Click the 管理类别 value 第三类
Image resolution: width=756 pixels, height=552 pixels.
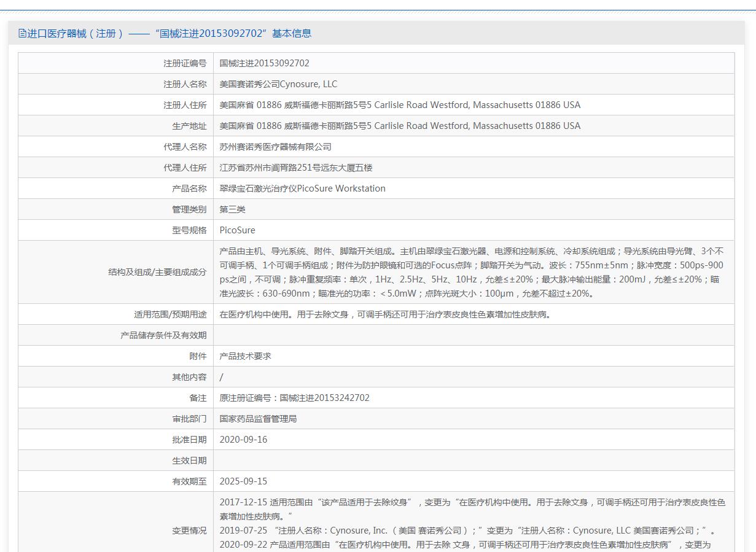click(x=232, y=209)
